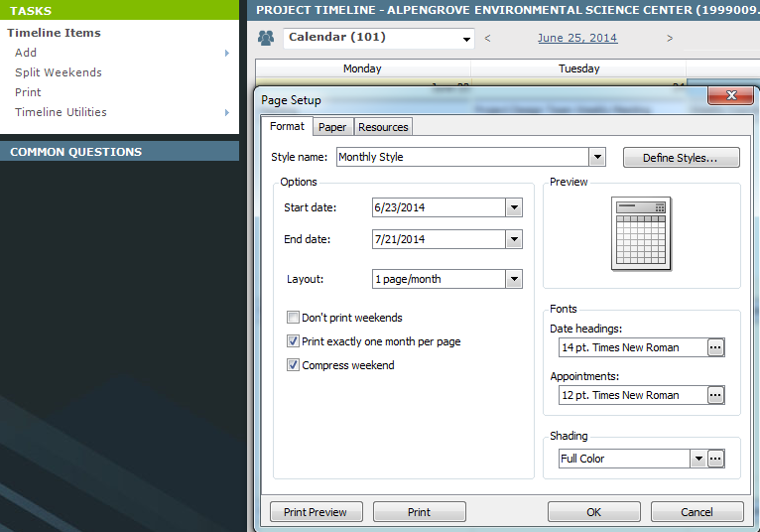Click the End date input field
Viewport: 760px width, 532px height.
pos(440,239)
